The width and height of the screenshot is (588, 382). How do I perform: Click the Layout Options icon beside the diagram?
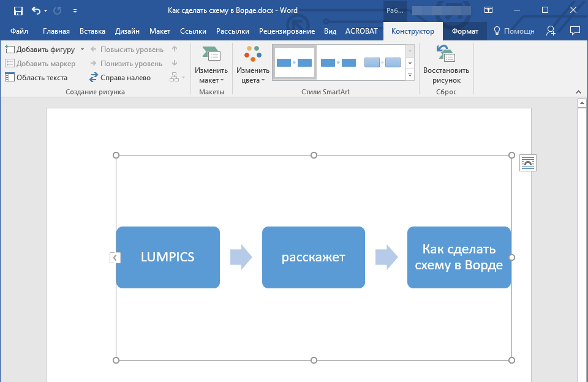[528, 163]
